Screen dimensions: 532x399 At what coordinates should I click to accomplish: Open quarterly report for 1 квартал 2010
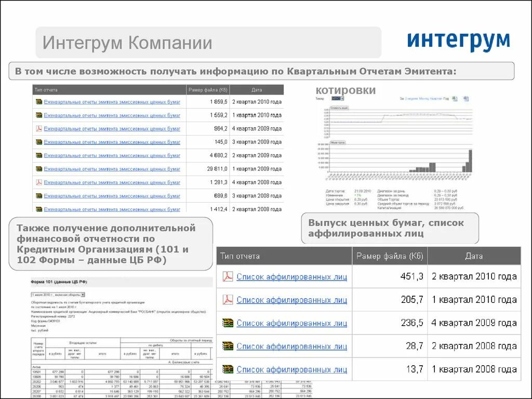pyautogui.click(x=112, y=115)
